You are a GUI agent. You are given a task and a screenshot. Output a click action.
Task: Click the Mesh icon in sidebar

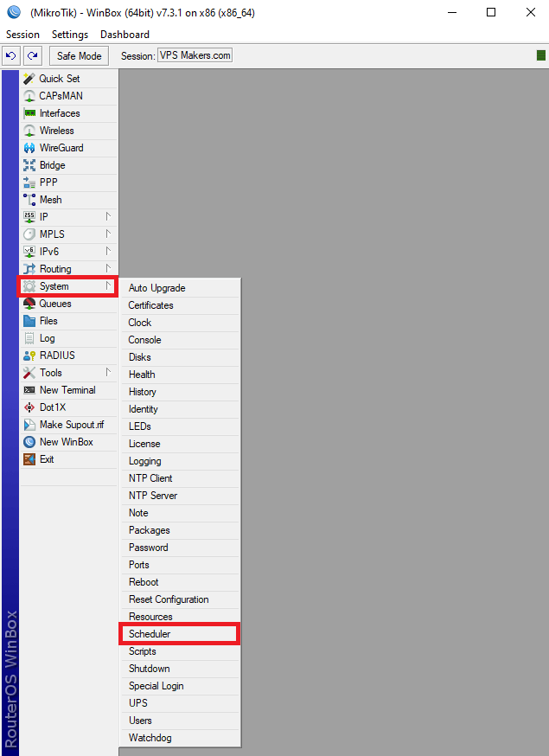(29, 200)
